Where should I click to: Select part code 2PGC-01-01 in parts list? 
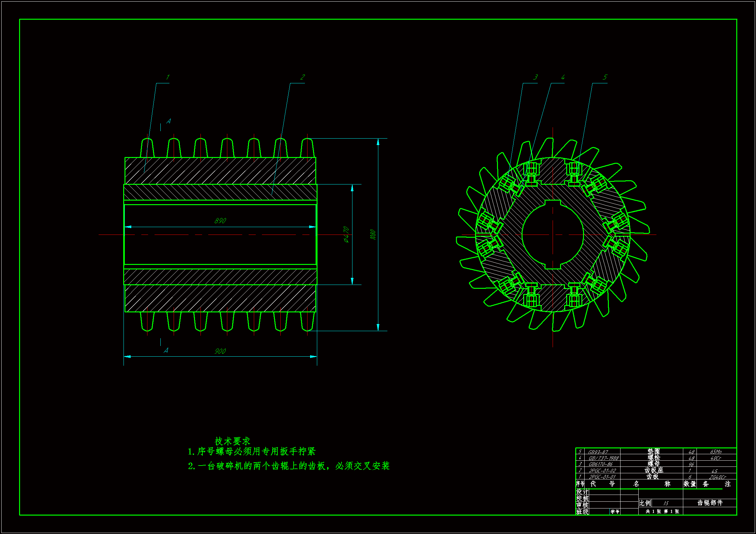pos(602,477)
